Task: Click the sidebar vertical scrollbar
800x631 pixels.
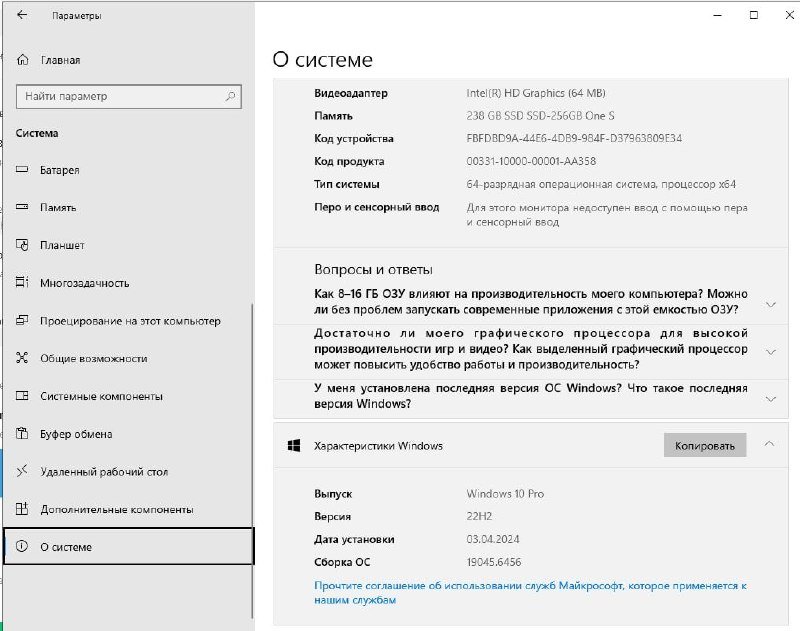Action: [x=252, y=461]
